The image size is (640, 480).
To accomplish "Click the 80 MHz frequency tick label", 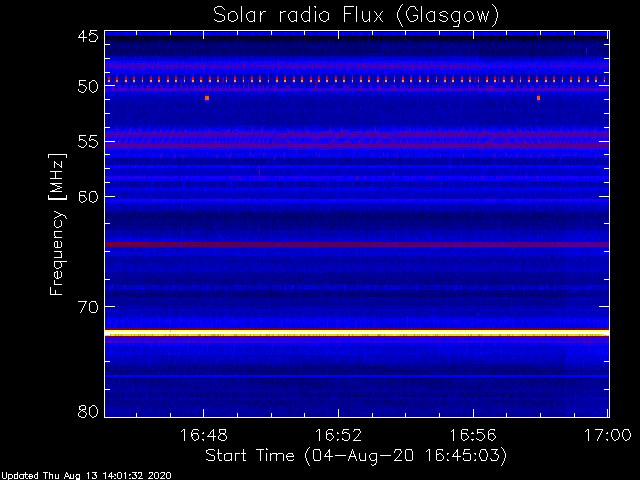I will point(88,411).
